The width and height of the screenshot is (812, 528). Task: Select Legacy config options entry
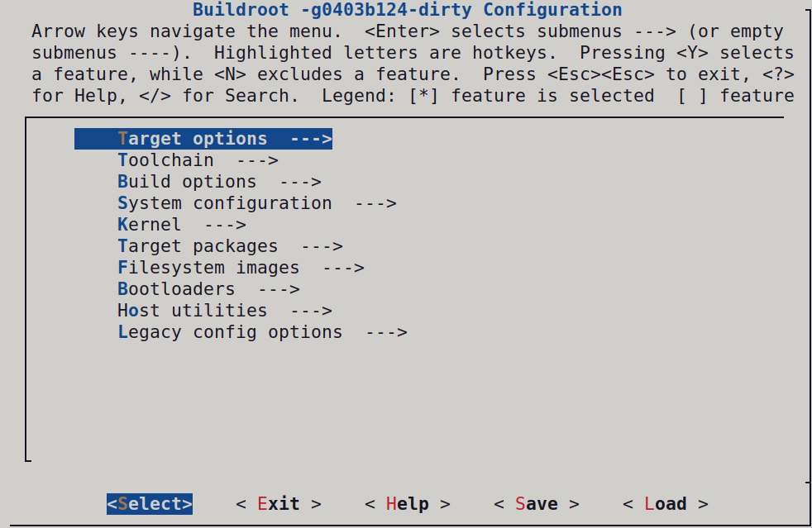tap(231, 332)
